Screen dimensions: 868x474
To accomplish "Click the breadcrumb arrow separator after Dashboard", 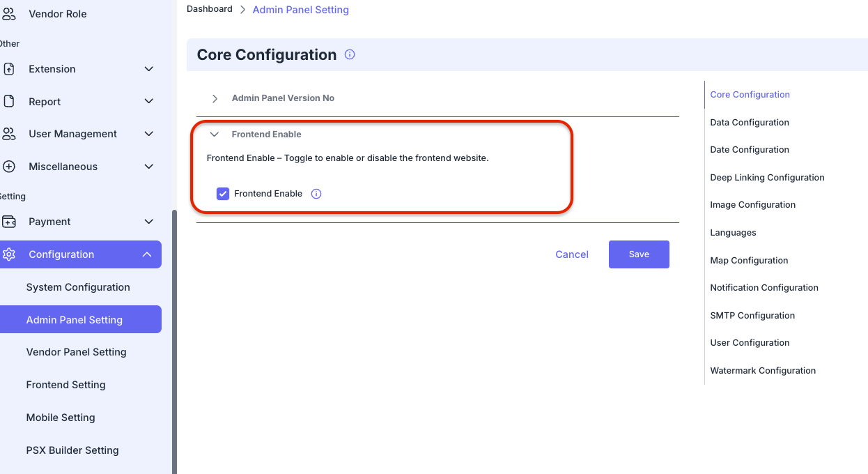I will click(242, 10).
